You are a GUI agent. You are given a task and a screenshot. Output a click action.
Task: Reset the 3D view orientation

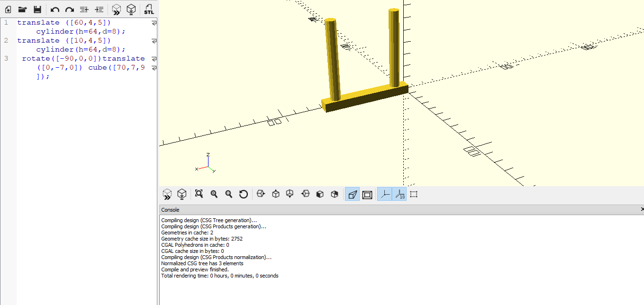(x=244, y=194)
